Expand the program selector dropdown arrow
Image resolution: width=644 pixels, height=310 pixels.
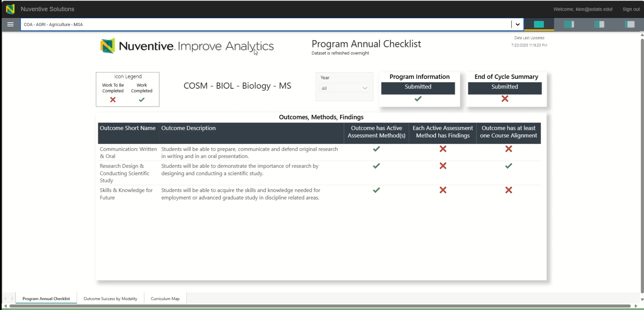517,24
